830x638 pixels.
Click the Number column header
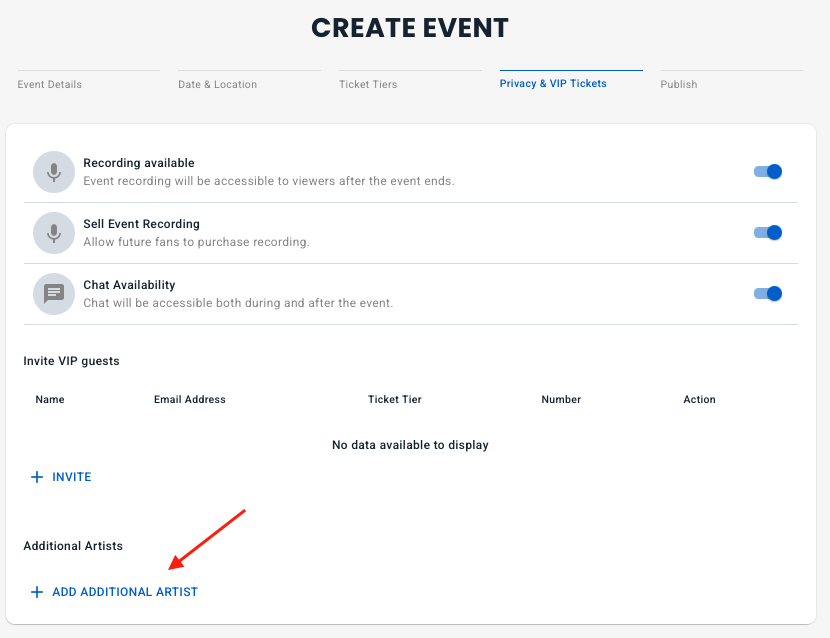tap(561, 399)
